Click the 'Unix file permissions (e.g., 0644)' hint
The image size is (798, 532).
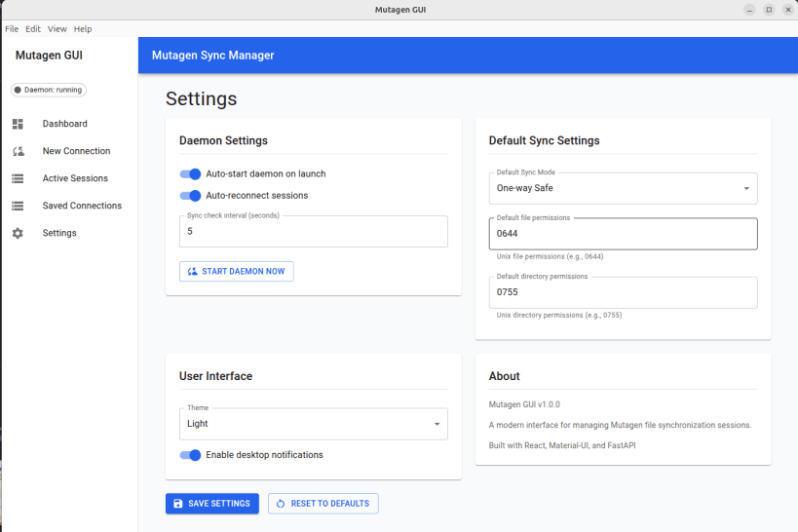coord(551,256)
